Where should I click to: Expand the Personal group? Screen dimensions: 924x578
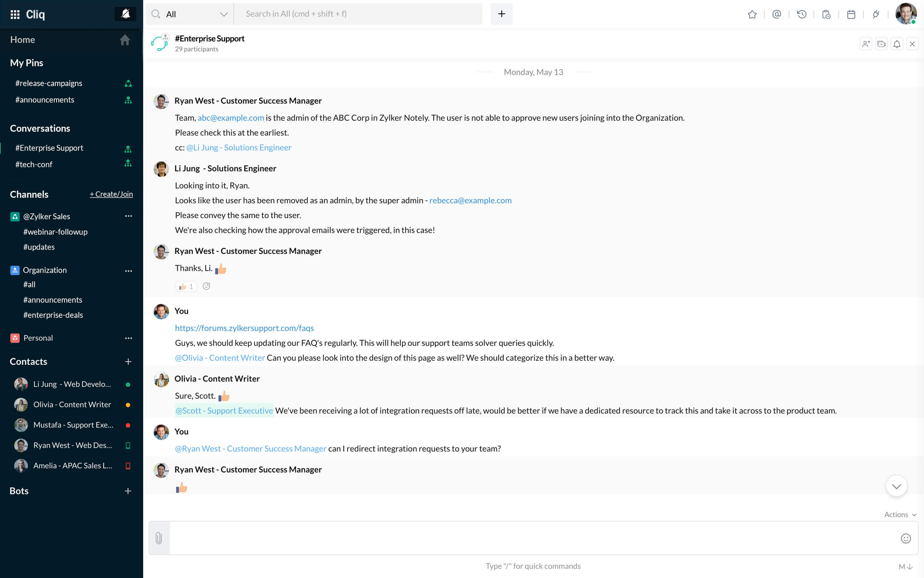coord(38,338)
